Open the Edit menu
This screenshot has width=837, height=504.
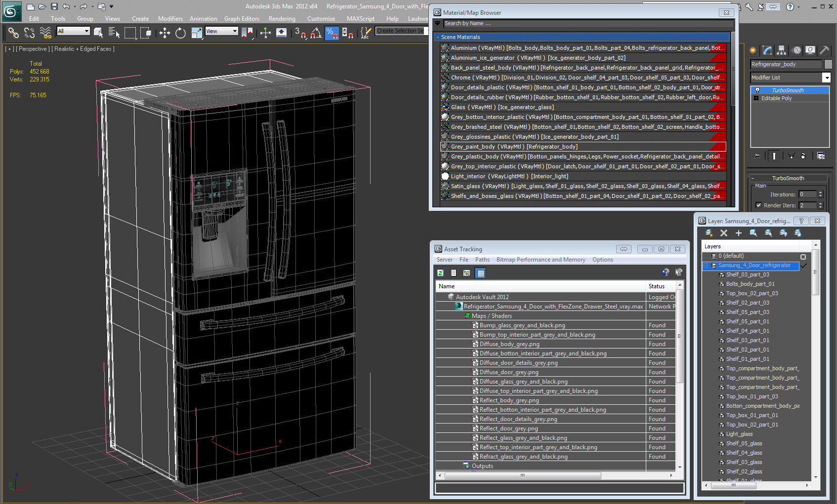tap(34, 18)
